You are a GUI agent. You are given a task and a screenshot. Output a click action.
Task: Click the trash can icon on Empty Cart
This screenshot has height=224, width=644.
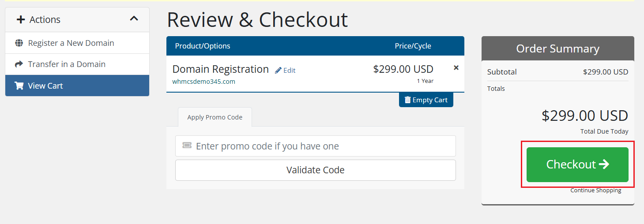coord(407,100)
